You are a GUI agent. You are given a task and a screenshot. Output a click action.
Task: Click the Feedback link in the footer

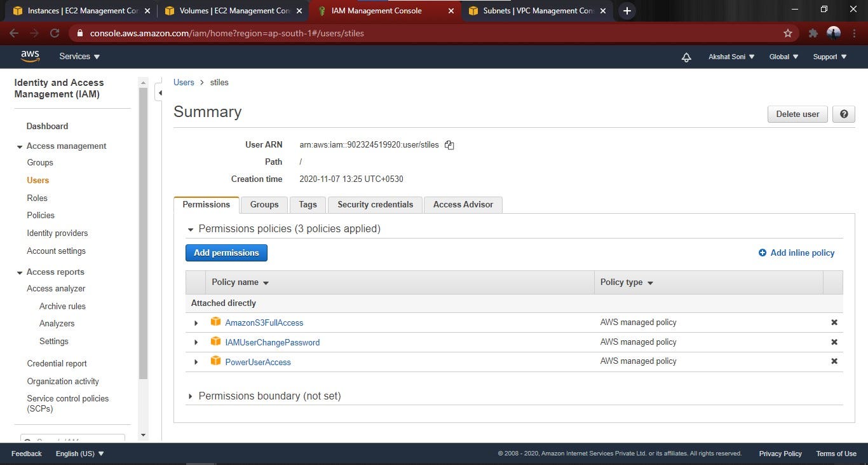click(26, 454)
